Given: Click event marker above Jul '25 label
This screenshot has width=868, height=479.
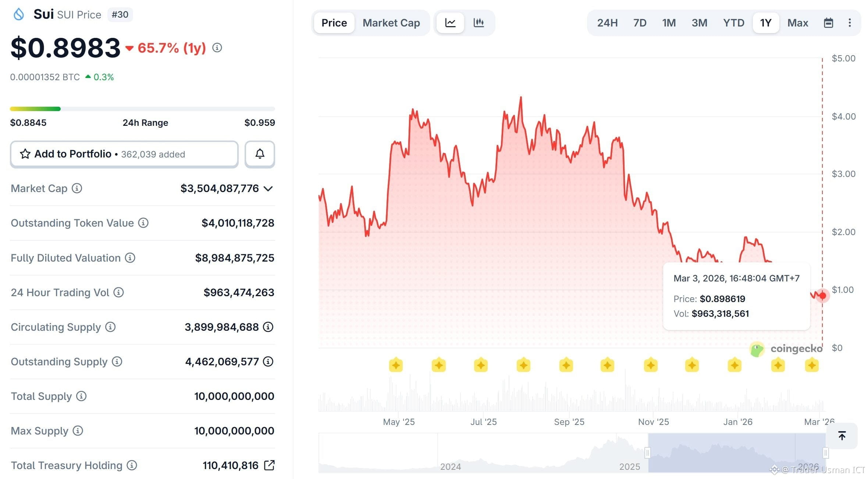Looking at the screenshot, I should pyautogui.click(x=481, y=365).
